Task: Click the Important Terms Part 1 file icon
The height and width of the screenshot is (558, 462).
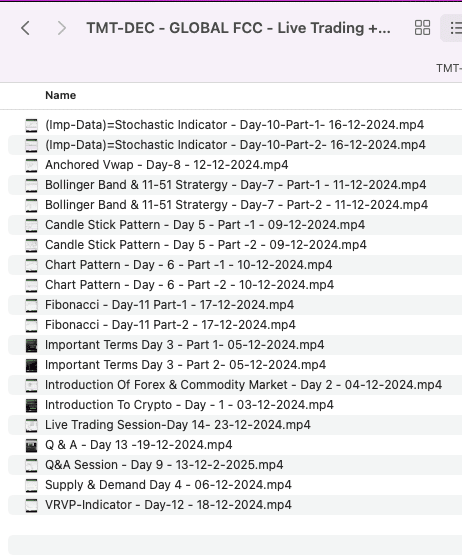Action: click(x=31, y=345)
